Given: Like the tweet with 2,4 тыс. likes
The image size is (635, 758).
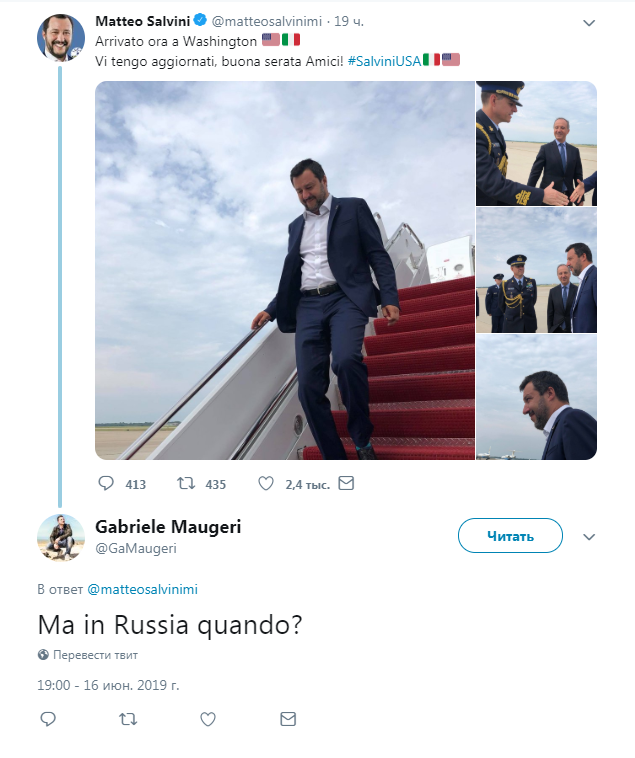Looking at the screenshot, I should click(x=266, y=484).
